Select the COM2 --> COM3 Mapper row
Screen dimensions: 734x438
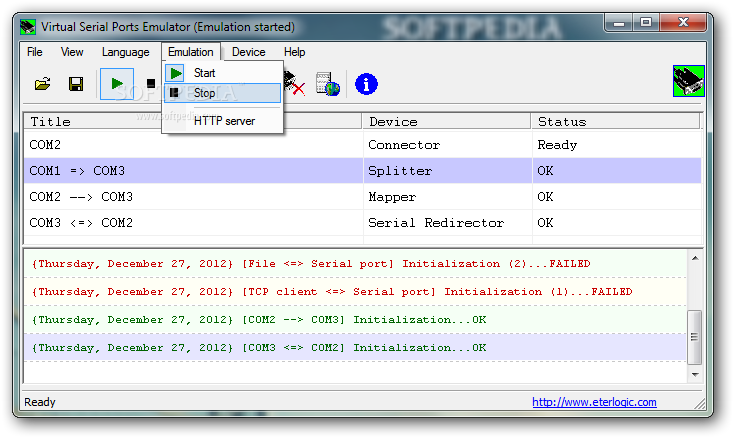pos(363,197)
